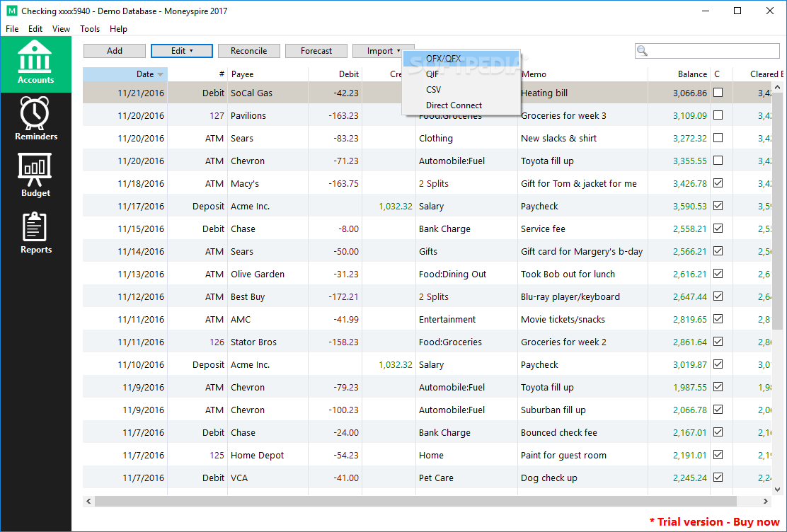Click scroll right arrow of horizontal scrollbar

pos(766,501)
